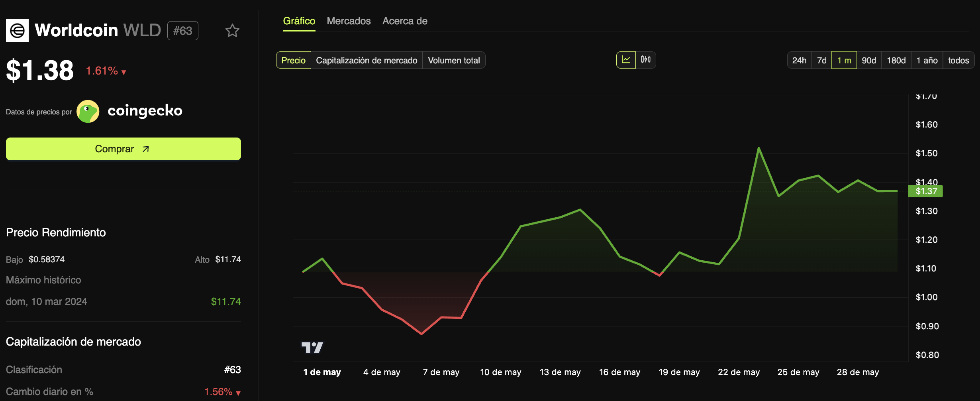Click the Worldcoin logo icon

click(17, 31)
